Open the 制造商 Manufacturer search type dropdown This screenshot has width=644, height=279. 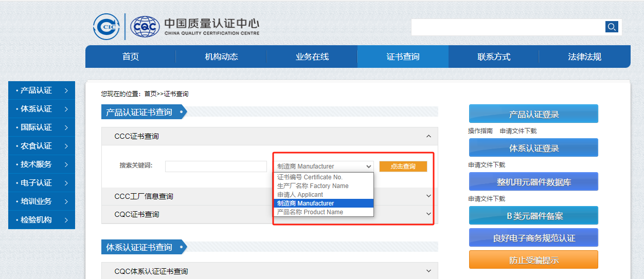[x=323, y=166]
